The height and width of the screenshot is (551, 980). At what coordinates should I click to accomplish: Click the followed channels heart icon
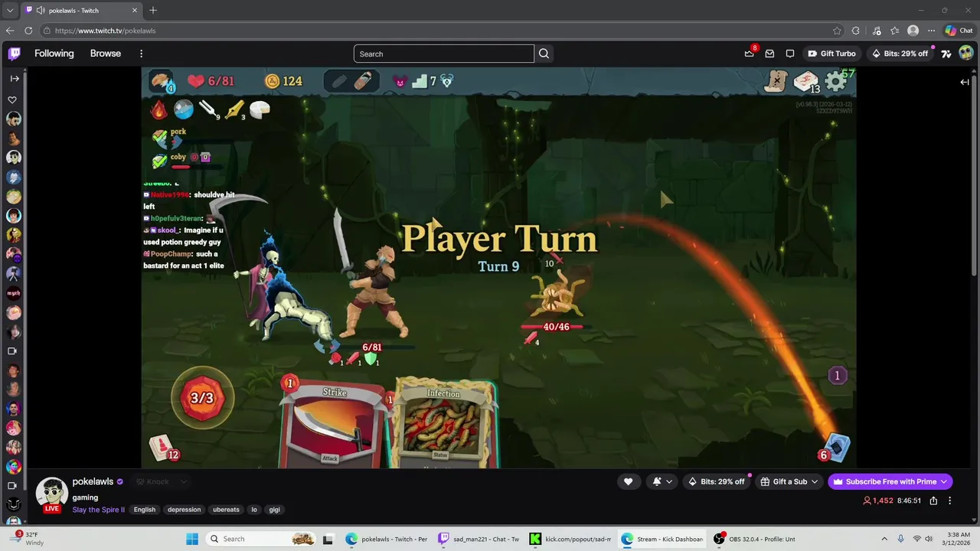pyautogui.click(x=12, y=99)
